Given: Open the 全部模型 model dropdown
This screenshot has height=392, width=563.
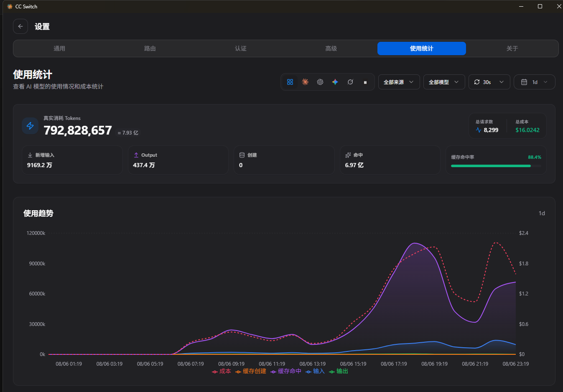Looking at the screenshot, I should [444, 82].
